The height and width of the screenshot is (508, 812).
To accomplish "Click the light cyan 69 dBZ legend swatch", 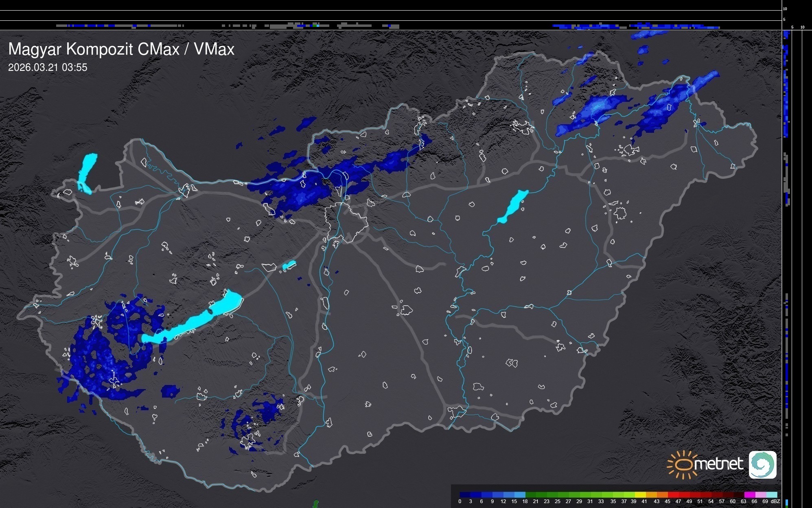I will (x=771, y=495).
